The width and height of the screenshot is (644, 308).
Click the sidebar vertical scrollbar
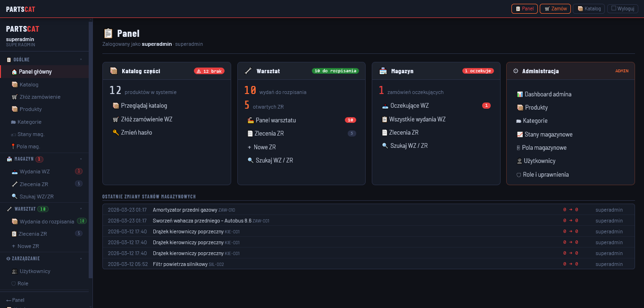click(x=91, y=142)
